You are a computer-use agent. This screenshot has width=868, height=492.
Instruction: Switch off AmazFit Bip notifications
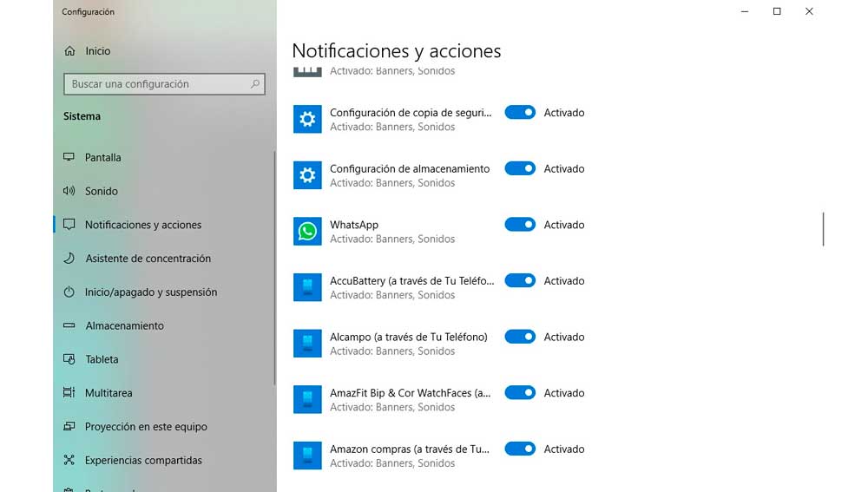coord(520,393)
